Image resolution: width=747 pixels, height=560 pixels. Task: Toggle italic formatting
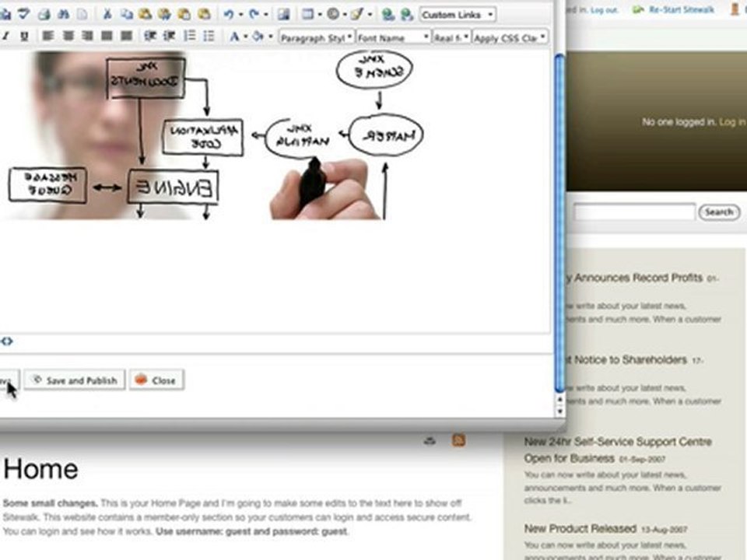(x=5, y=37)
